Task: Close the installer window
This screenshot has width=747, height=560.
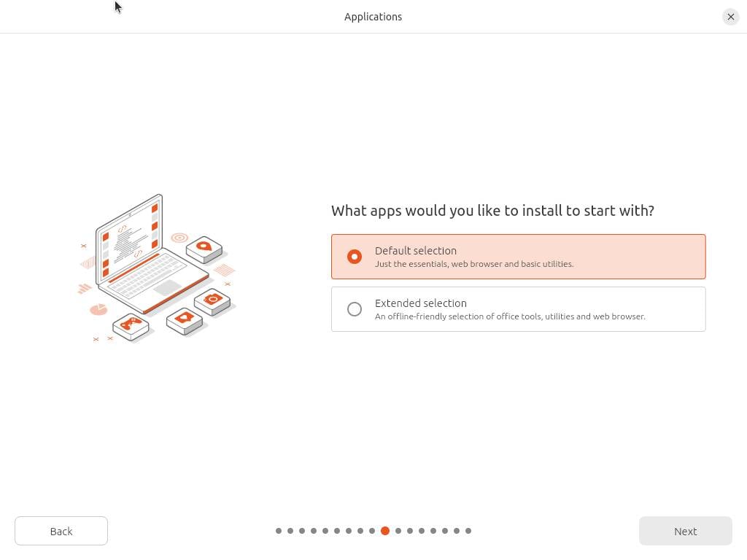Action: point(731,17)
